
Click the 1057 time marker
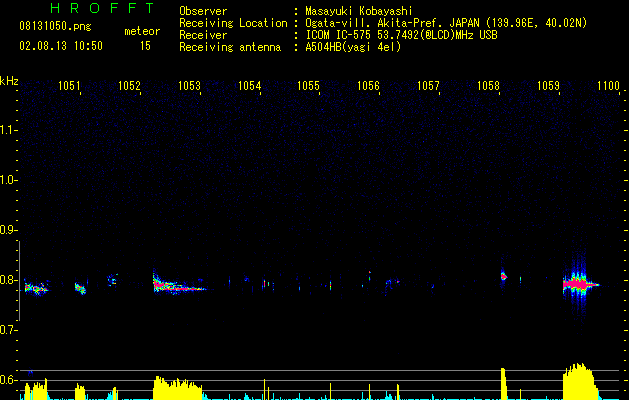[x=428, y=86]
